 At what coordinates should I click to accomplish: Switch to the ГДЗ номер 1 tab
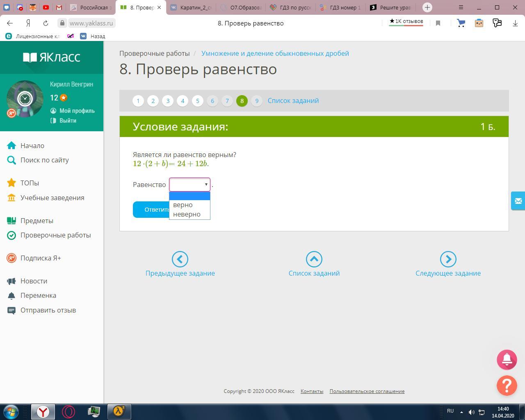coord(341,7)
